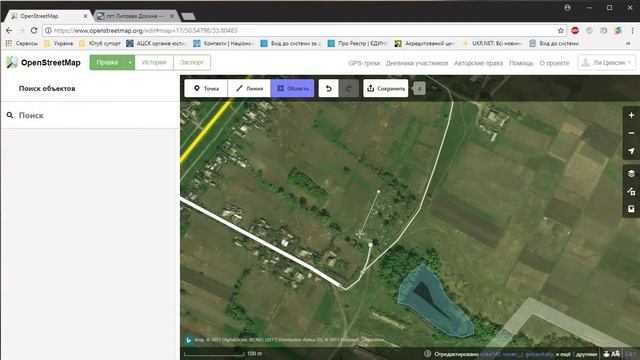640x360 pixels.
Task: Redo the last undone edit
Action: (x=349, y=88)
